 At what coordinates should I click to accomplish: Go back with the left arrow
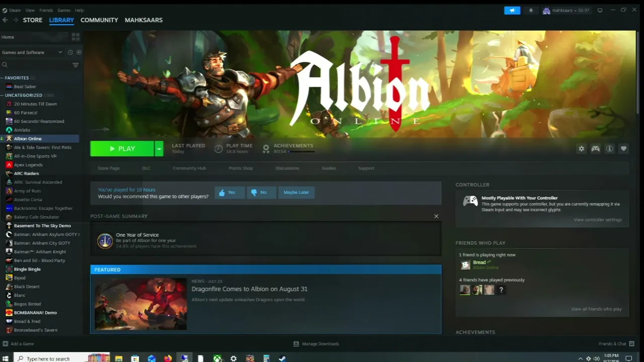[5, 20]
